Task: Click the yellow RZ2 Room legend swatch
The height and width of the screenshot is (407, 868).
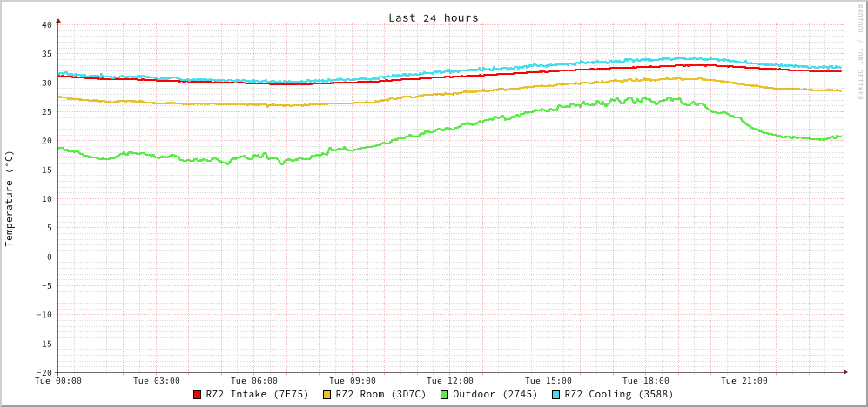Action: 327,395
